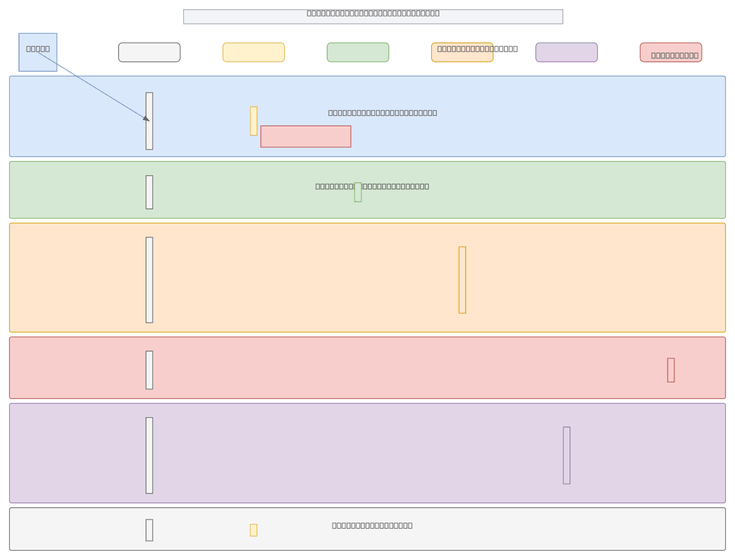This screenshot has height=560, width=735.
Task: Select the green rounded header box
Action: (x=358, y=52)
